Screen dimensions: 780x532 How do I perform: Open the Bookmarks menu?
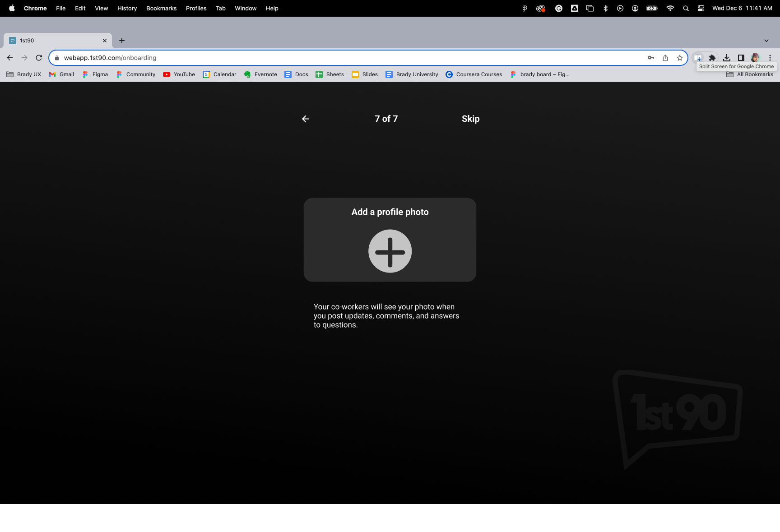coord(162,8)
